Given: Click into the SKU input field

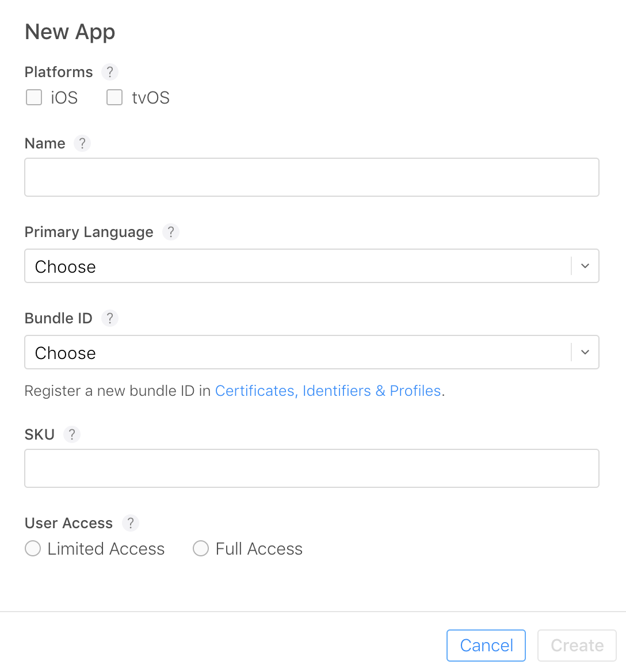Looking at the screenshot, I should 311,468.
